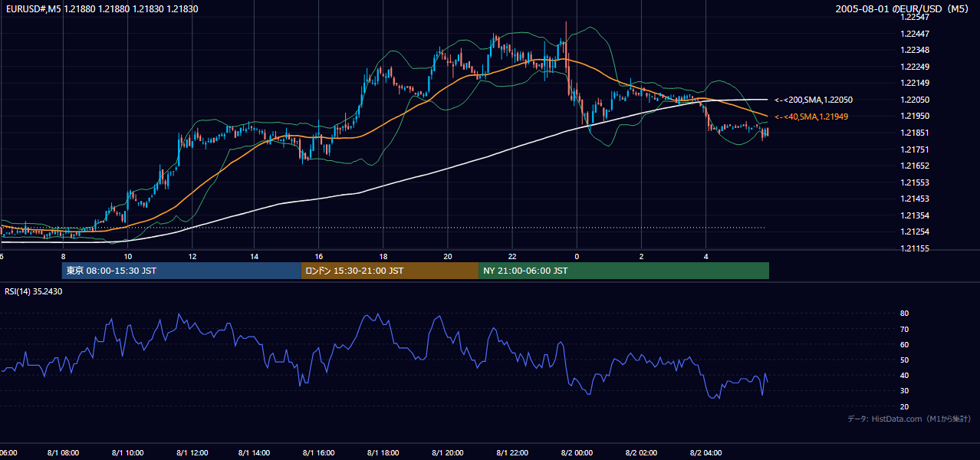Image resolution: width=980 pixels, height=460 pixels.
Task: Click hour marker 10 under the price chart
Action: 128,257
